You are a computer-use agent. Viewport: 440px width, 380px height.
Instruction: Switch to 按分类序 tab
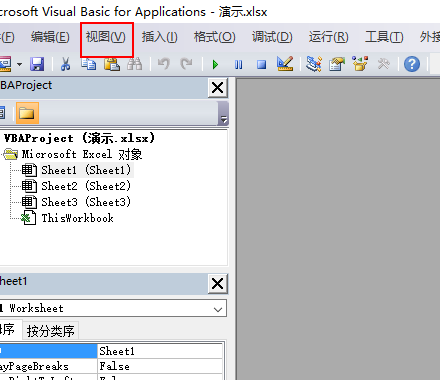point(51,331)
